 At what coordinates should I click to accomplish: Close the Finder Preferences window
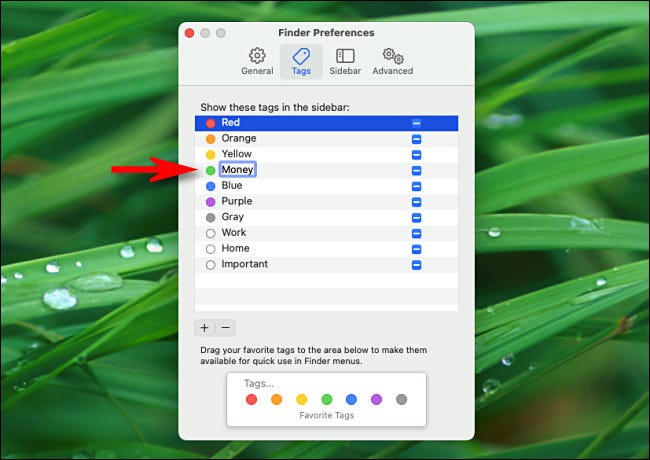point(189,33)
